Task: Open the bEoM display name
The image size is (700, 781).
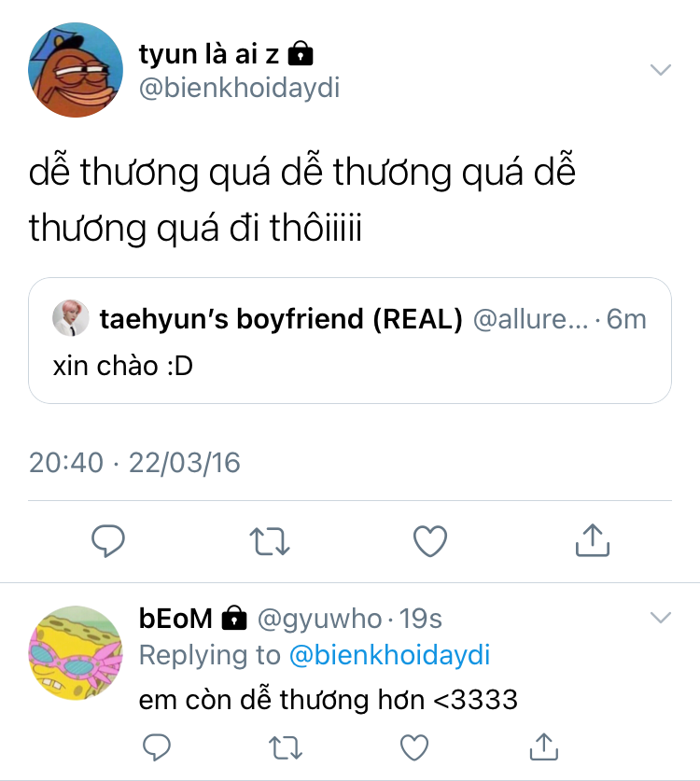Action: (175, 618)
